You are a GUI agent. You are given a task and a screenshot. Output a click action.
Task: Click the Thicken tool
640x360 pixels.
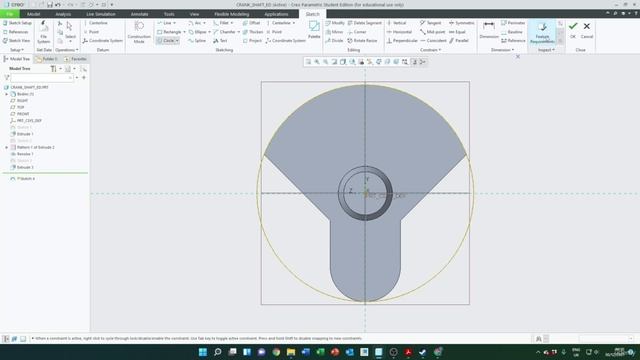[253, 32]
